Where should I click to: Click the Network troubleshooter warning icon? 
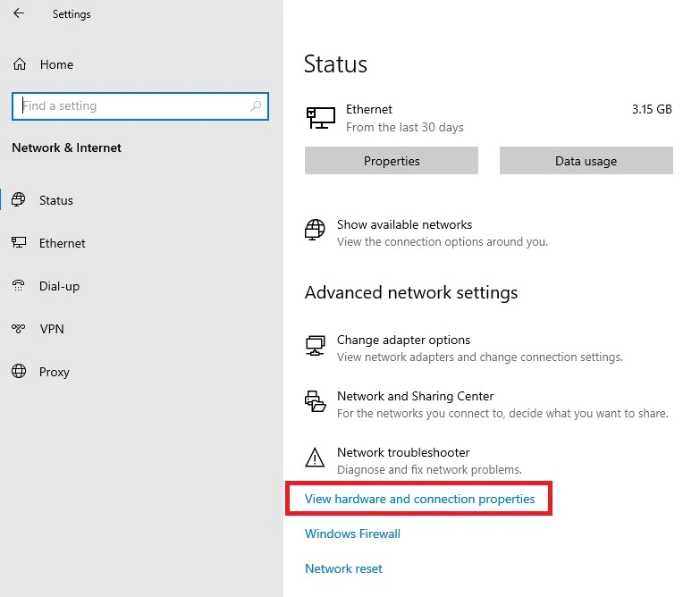(x=315, y=458)
